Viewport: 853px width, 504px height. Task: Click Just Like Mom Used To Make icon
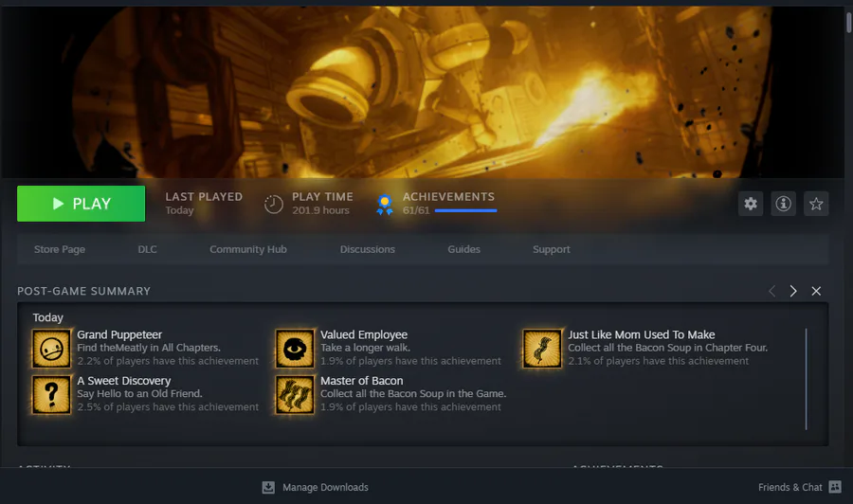coord(542,348)
